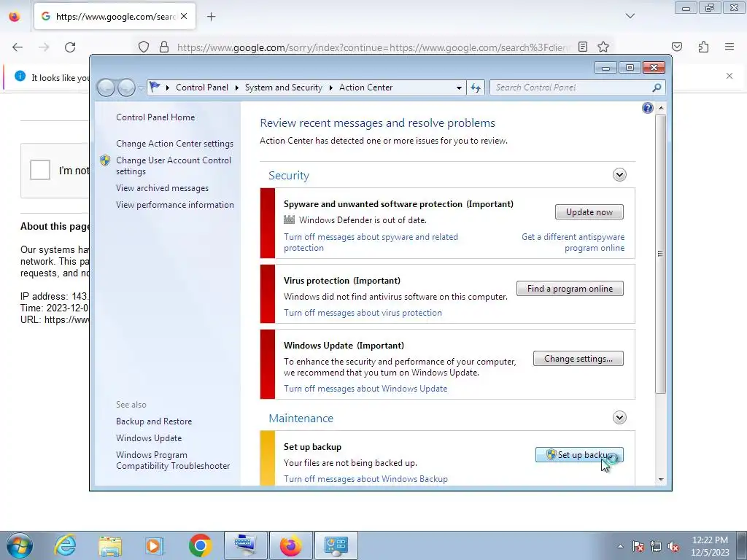The height and width of the screenshot is (560, 747).
Task: Open View performance information link
Action: 175,205
